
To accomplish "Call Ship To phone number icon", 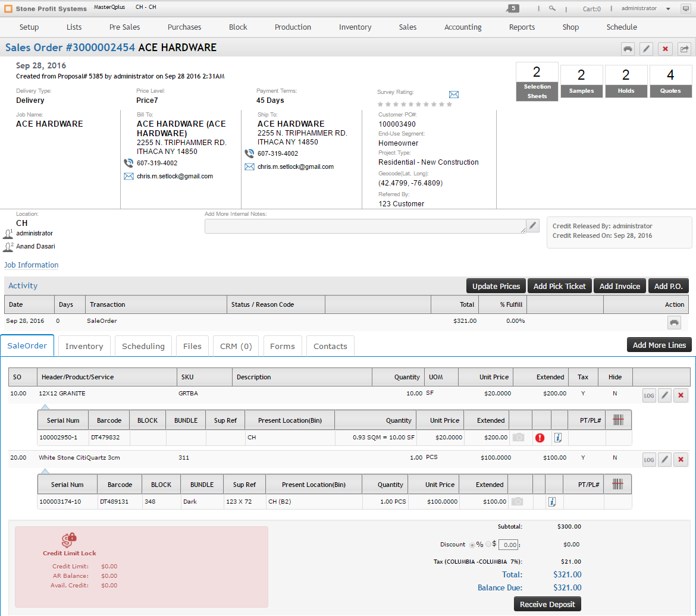I will tap(249, 153).
